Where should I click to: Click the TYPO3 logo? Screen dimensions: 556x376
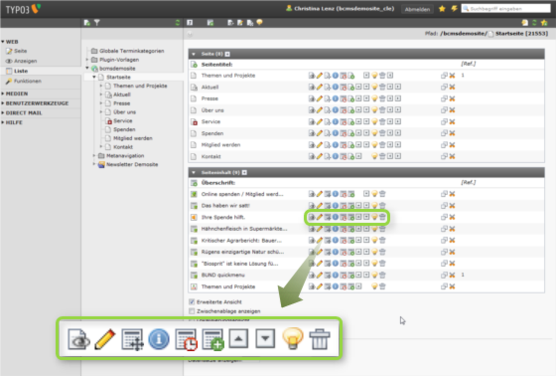pos(23,9)
